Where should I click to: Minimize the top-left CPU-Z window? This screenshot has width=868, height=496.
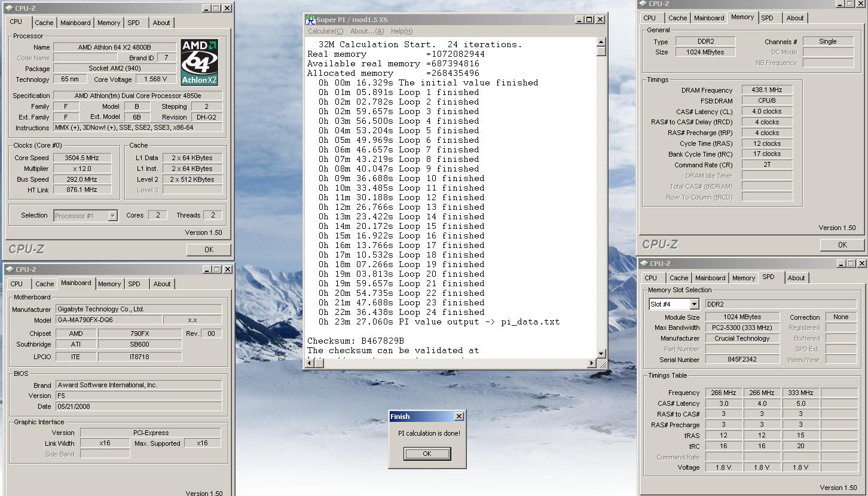[x=206, y=8]
